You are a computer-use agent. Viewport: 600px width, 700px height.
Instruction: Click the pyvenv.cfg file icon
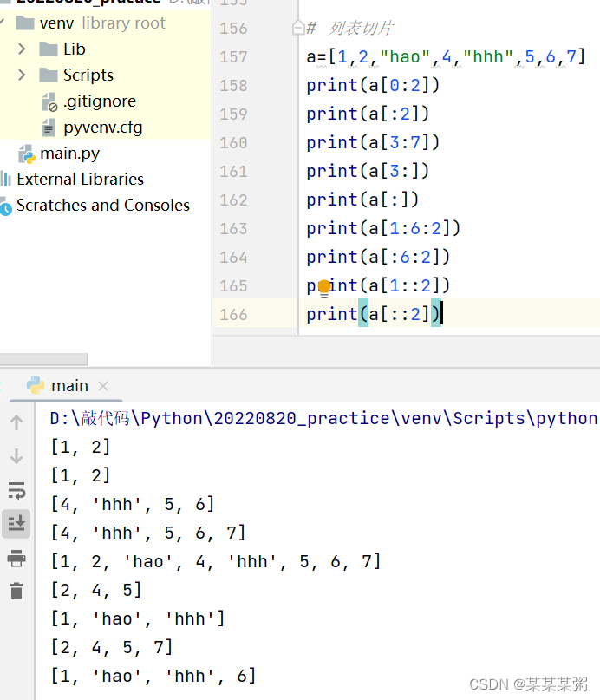coord(49,128)
